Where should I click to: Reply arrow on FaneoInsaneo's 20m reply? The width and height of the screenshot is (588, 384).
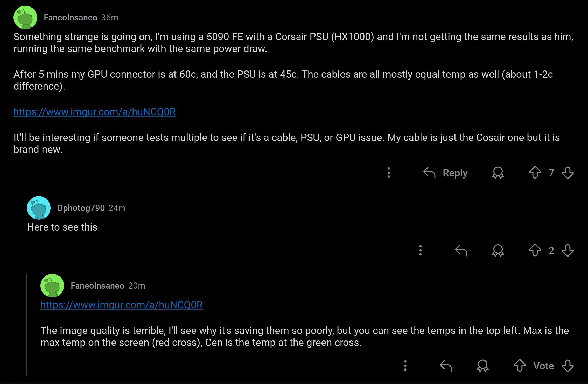pyautogui.click(x=446, y=366)
